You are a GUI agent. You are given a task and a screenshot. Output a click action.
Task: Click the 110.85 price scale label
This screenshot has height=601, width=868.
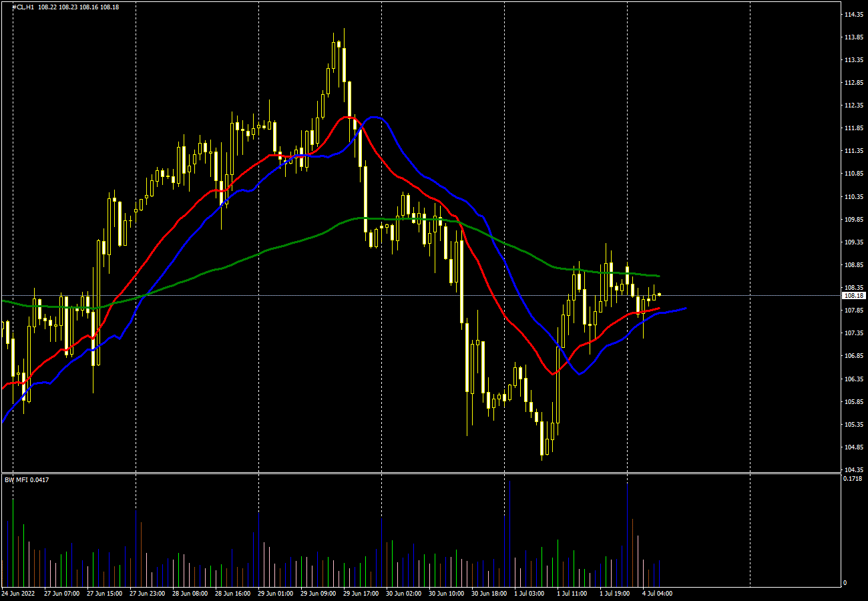pyautogui.click(x=853, y=174)
